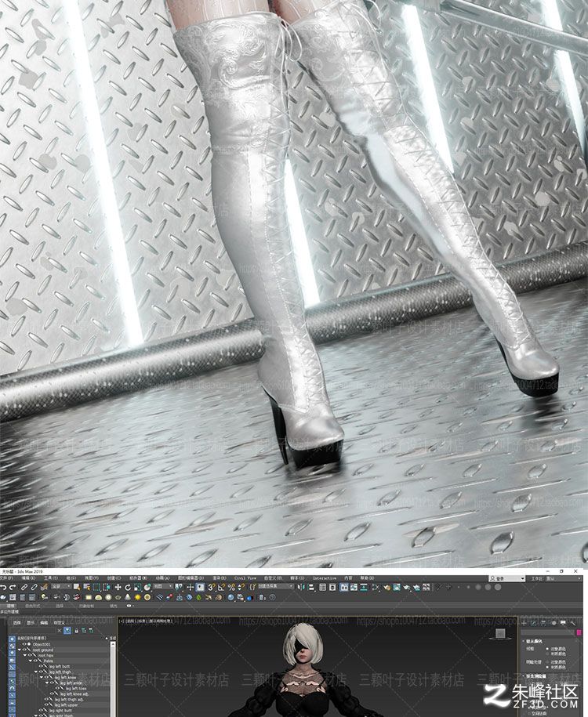Screen dimensions: 588x717
Task: Activate the Select and Rotate tool
Action: 128,587
